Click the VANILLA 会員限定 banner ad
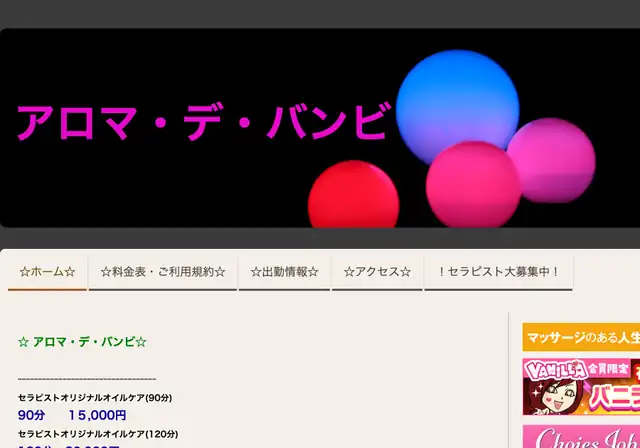 coord(581,387)
